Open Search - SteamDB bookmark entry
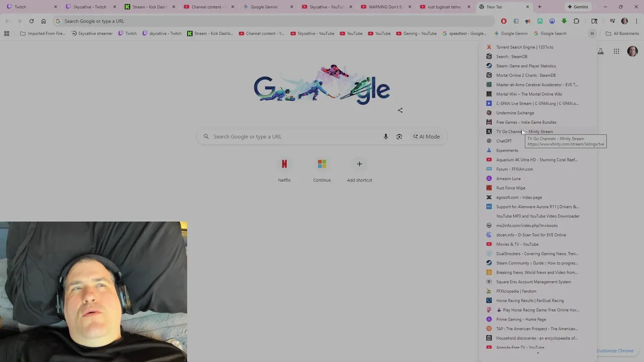Image resolution: width=644 pixels, height=362 pixels. (x=538, y=56)
